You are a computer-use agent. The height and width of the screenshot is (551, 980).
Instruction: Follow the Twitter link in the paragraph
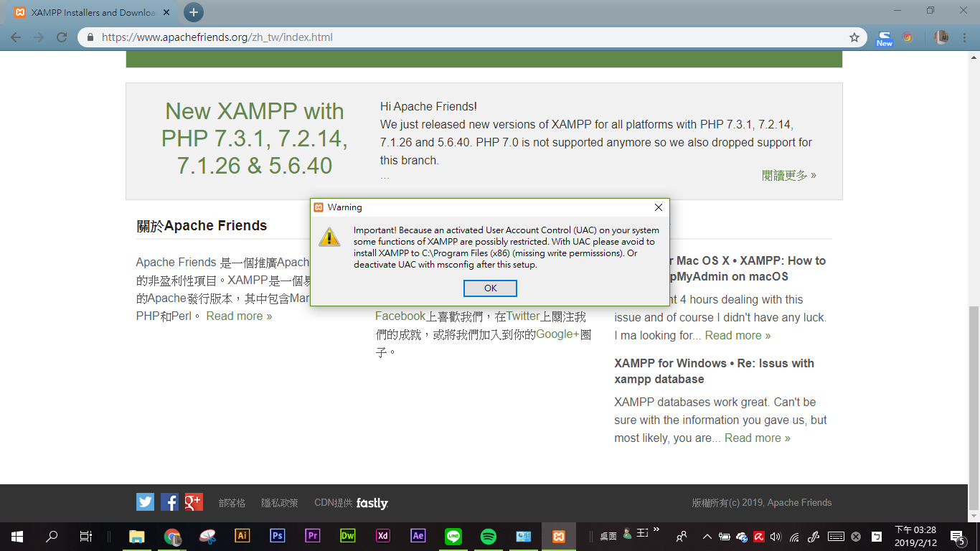coord(523,316)
